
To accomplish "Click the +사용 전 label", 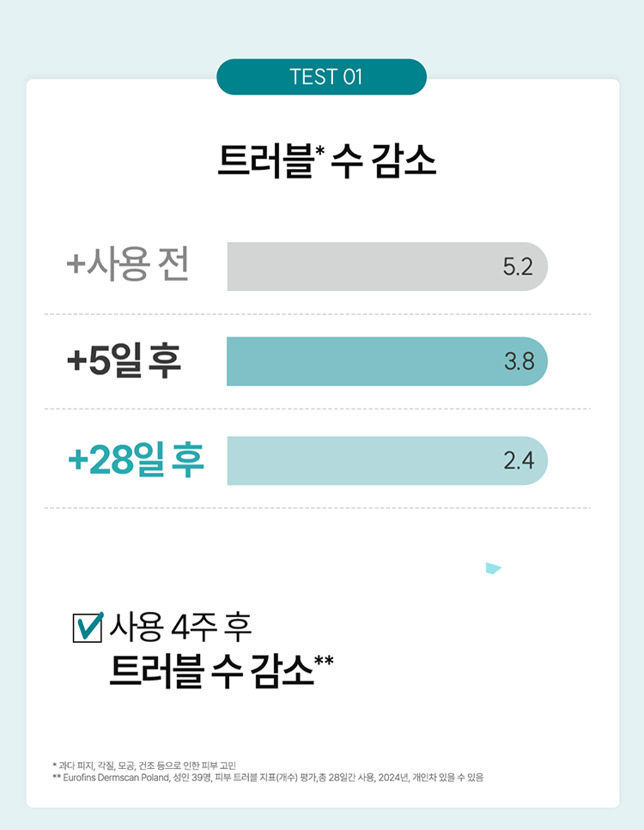I will click(128, 264).
